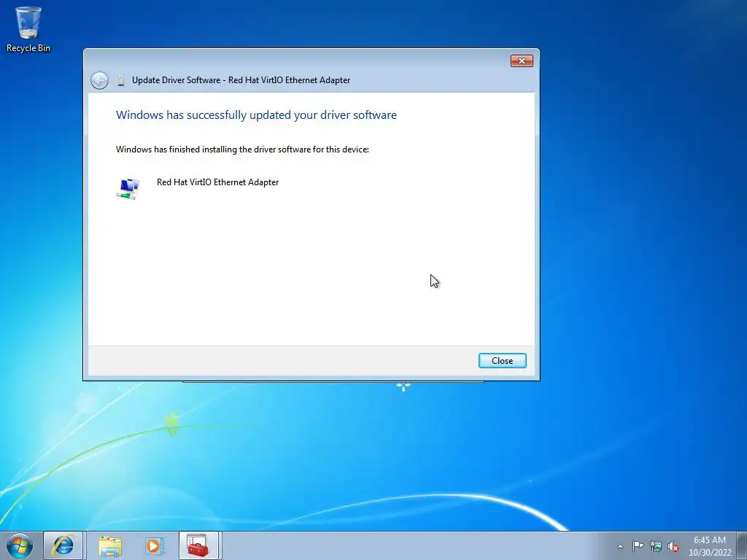Click heading 'Windows has successfully updated your driver software'
Viewport: 747px width, 560px height.
[x=256, y=115]
